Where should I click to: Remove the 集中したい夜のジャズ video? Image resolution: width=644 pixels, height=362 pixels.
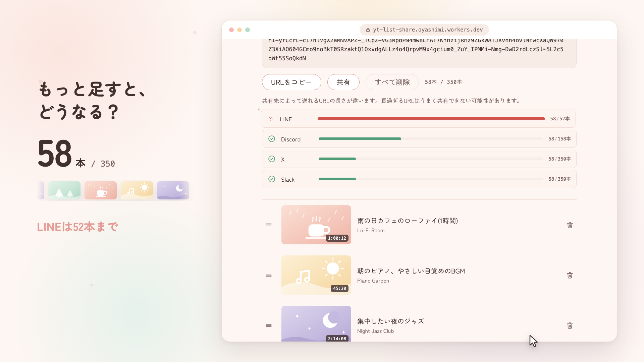570,325
